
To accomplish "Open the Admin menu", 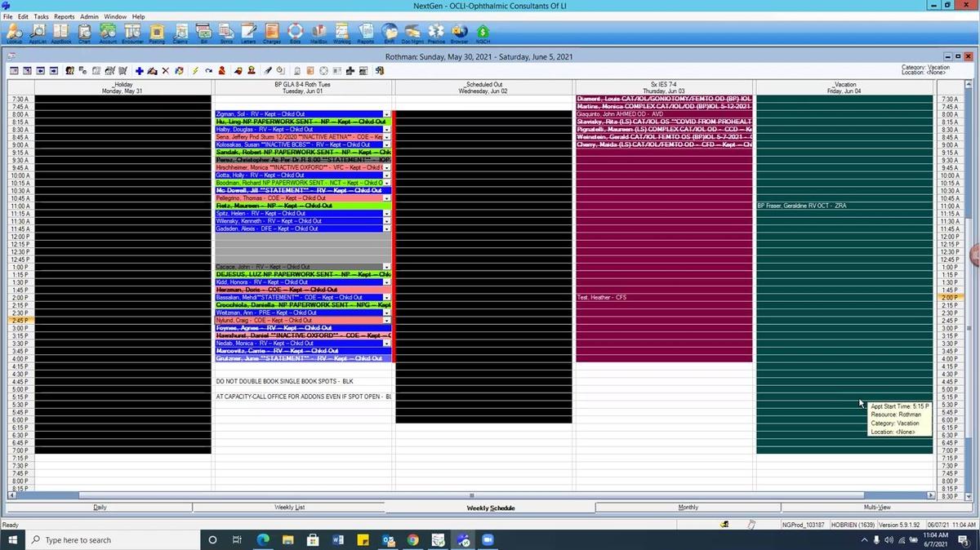I will pos(90,16).
